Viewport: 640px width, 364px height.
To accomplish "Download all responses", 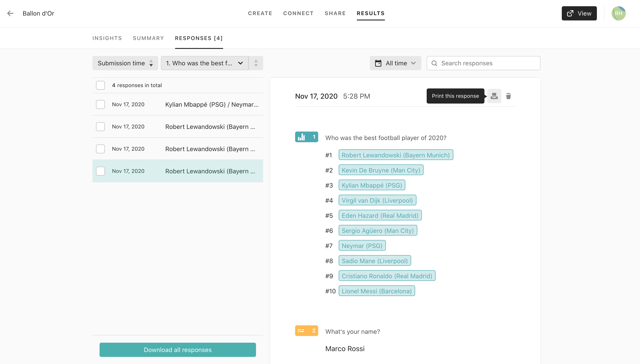I will click(178, 350).
